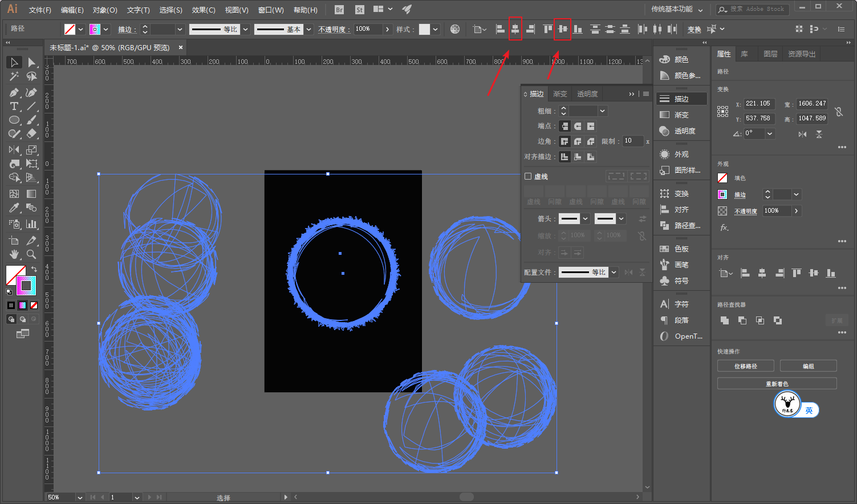Select the Shape Builder tool

(14, 178)
